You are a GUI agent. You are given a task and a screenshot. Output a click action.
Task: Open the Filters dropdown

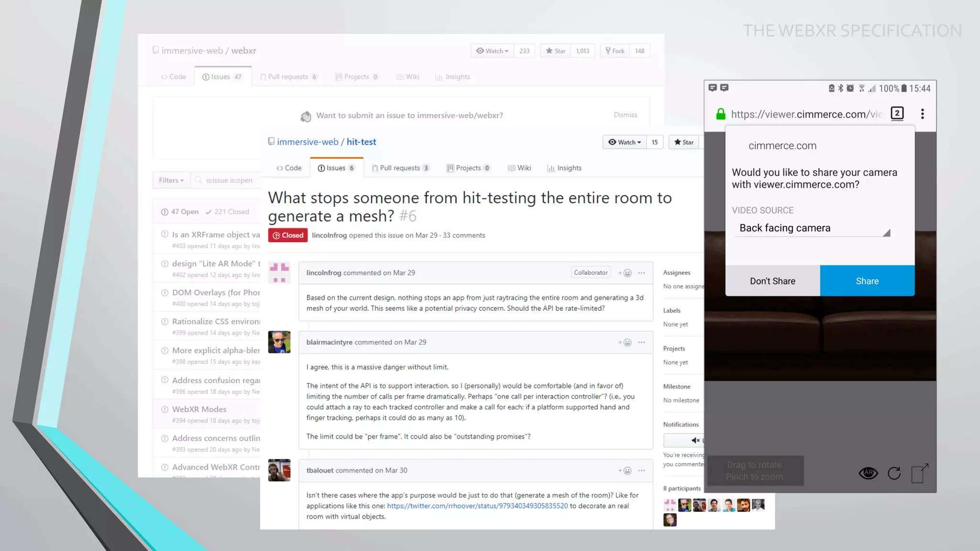tap(171, 180)
